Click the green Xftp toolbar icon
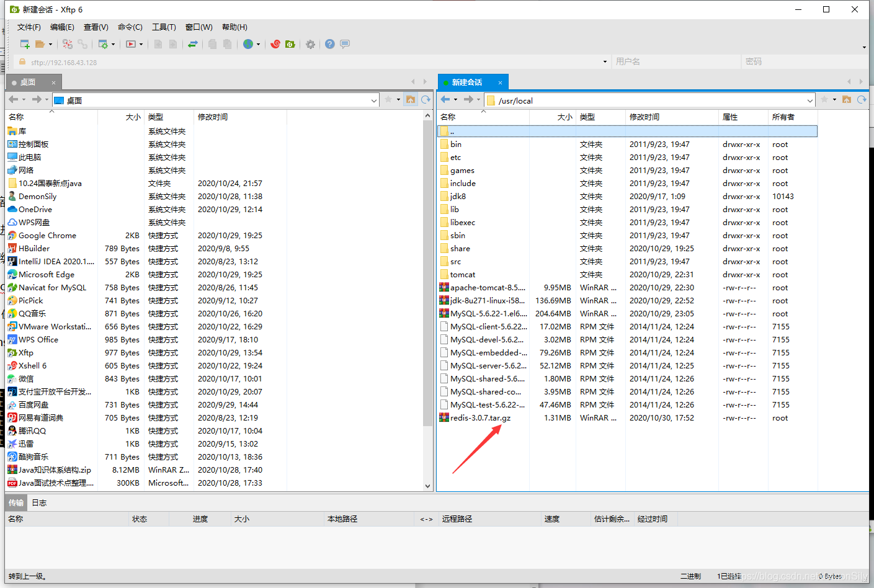 290,44
